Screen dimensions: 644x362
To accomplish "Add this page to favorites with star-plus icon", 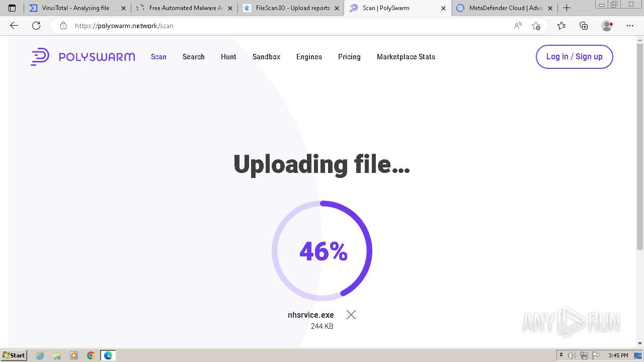I will pos(536,26).
